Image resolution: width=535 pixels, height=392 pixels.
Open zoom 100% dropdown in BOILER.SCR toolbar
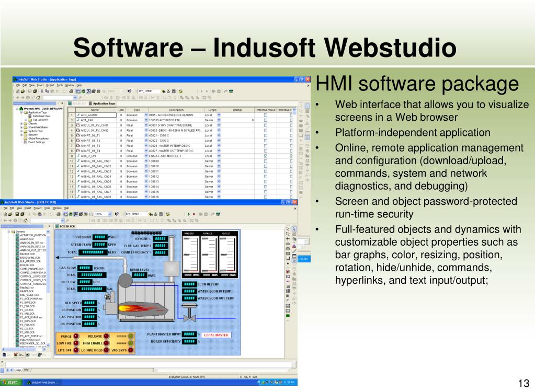tap(110, 214)
